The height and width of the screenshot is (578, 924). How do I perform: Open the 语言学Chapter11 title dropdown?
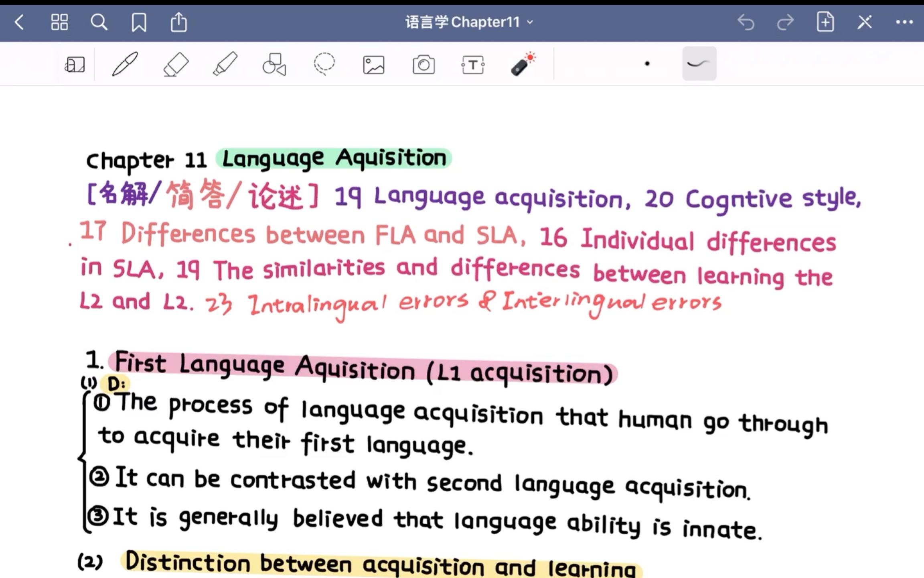469,22
